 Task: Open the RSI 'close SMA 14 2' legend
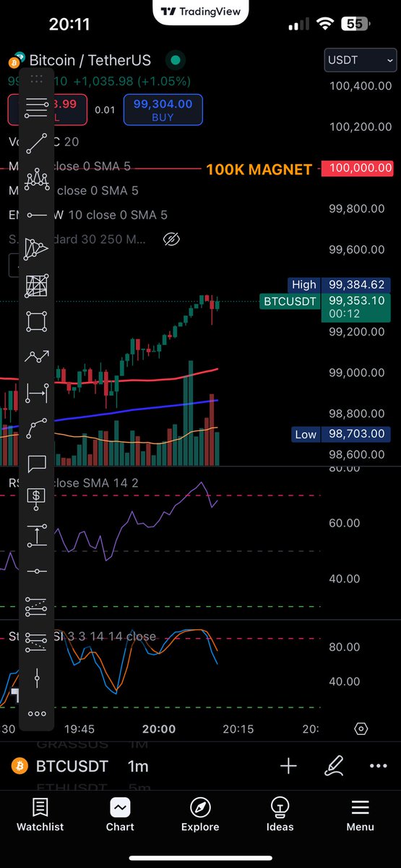pyautogui.click(x=73, y=482)
